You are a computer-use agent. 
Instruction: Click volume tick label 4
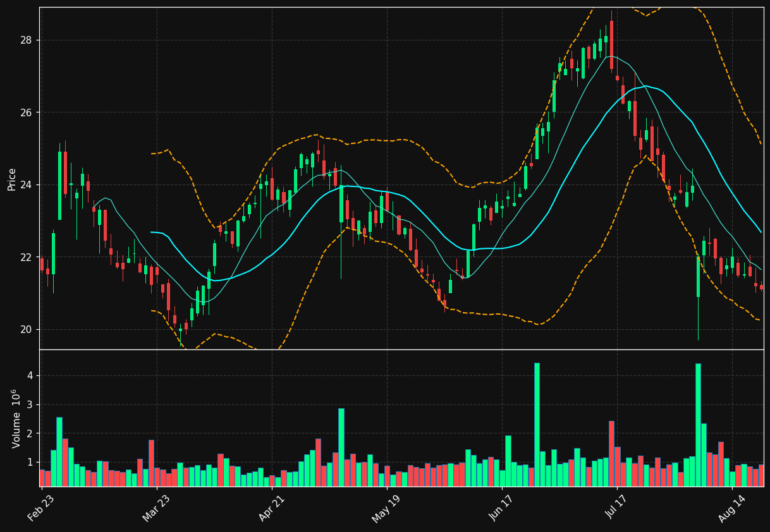[30, 376]
